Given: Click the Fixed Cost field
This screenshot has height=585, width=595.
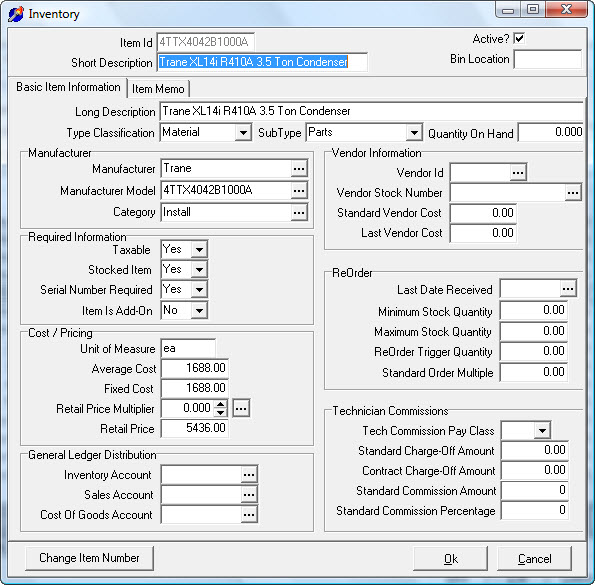Looking at the screenshot, I should pos(195,388).
